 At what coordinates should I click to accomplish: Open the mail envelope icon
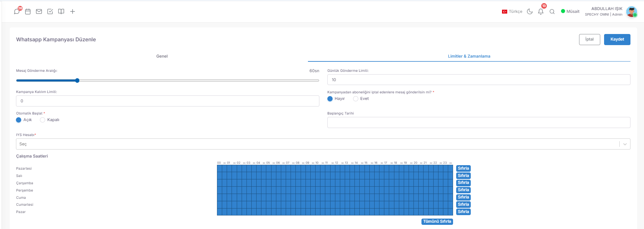(39, 11)
